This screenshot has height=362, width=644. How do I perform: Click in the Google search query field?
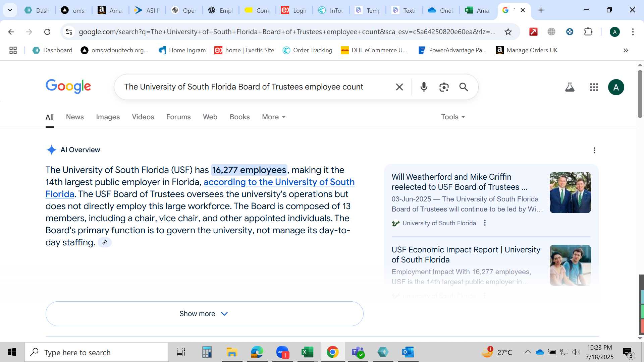tap(244, 87)
